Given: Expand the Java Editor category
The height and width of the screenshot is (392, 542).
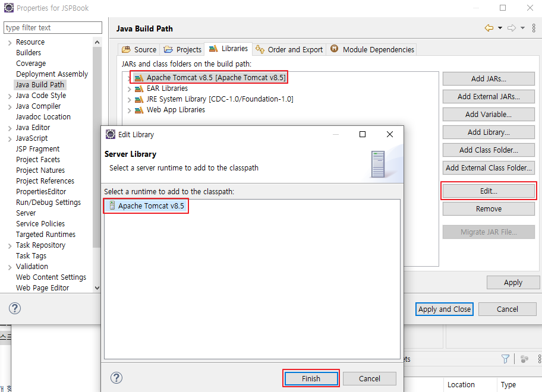Looking at the screenshot, I should (x=10, y=128).
